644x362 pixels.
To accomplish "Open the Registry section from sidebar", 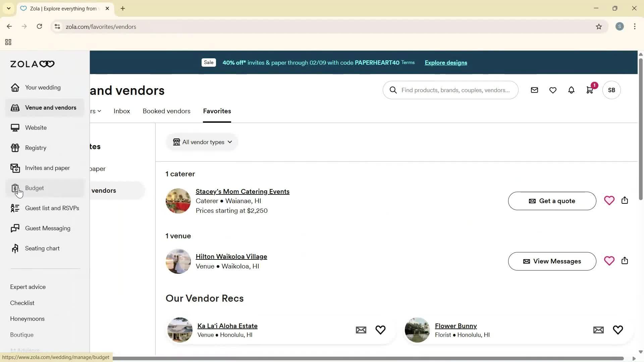I will 35,148.
